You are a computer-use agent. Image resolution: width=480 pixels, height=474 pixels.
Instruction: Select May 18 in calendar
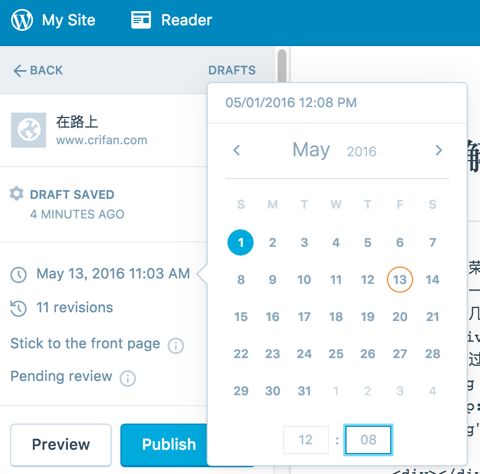(336, 316)
